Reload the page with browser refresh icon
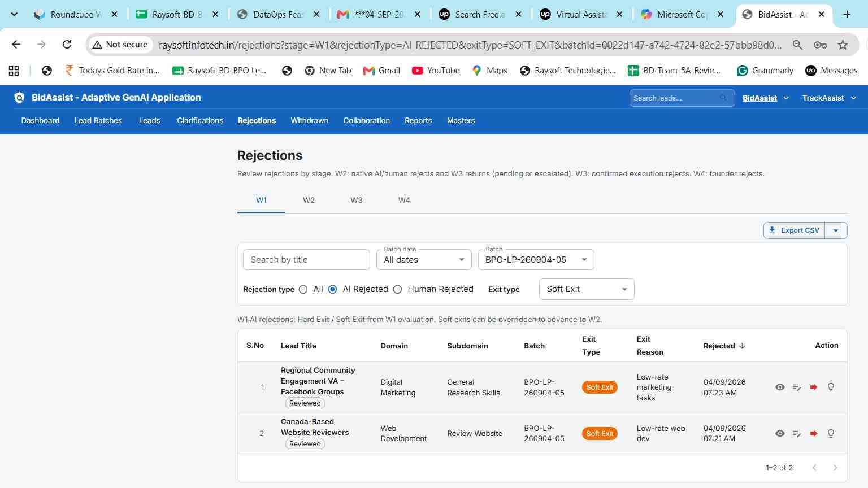 click(x=67, y=44)
